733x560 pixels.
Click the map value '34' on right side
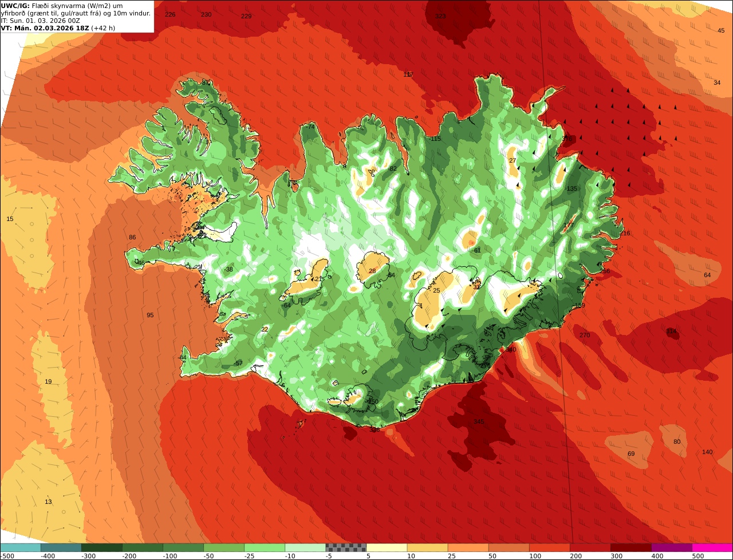[717, 82]
